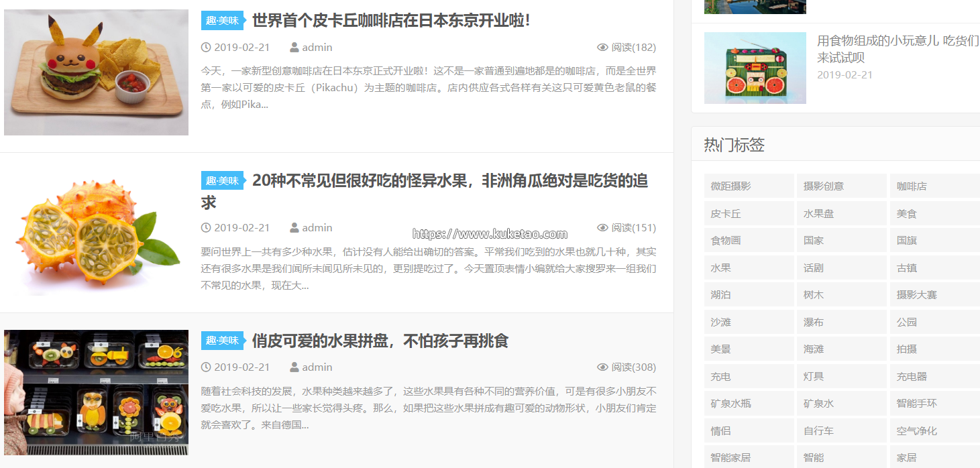Select the 水果 tag

pyautogui.click(x=749, y=268)
